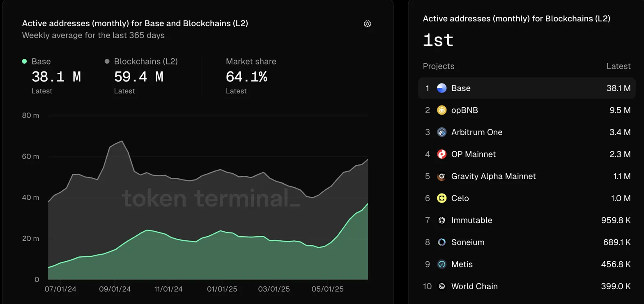The image size is (644, 304).
Task: Click the chart title for Base and Blockchains
Action: (x=135, y=23)
